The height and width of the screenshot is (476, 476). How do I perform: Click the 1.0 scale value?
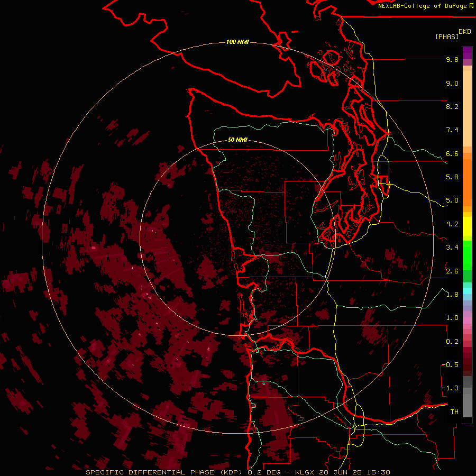click(x=452, y=318)
